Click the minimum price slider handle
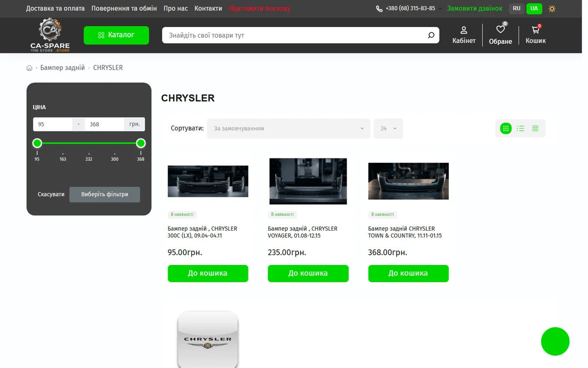 (x=37, y=143)
